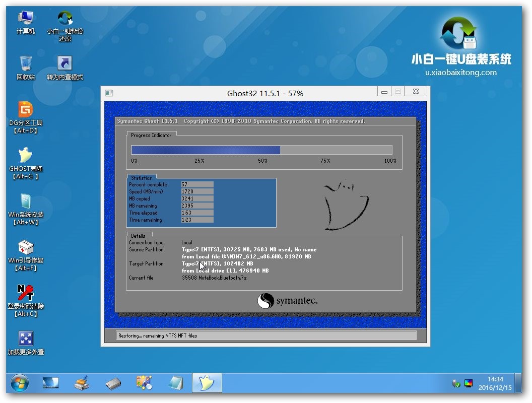Launch the memory diagnostic taskbar tool
Image resolution: width=532 pixels, height=403 pixels.
pyautogui.click(x=113, y=383)
